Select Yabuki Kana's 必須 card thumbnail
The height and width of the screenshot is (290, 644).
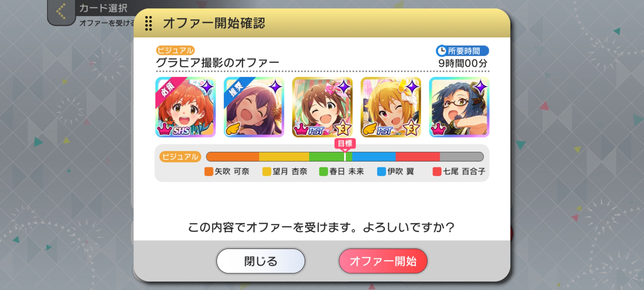click(185, 107)
